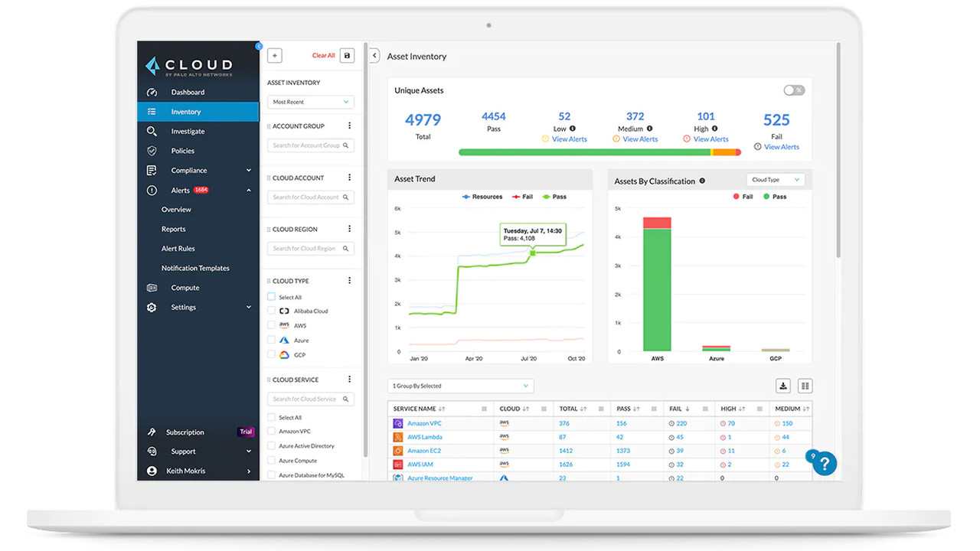Viewport: 980px width, 551px height.
Task: Open Account Group options kebab menu
Action: (350, 126)
